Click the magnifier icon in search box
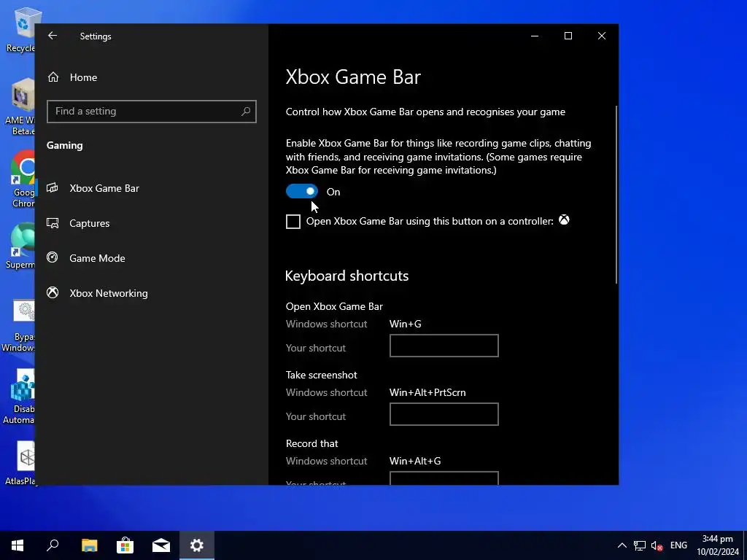The height and width of the screenshot is (560, 747). coord(246,112)
